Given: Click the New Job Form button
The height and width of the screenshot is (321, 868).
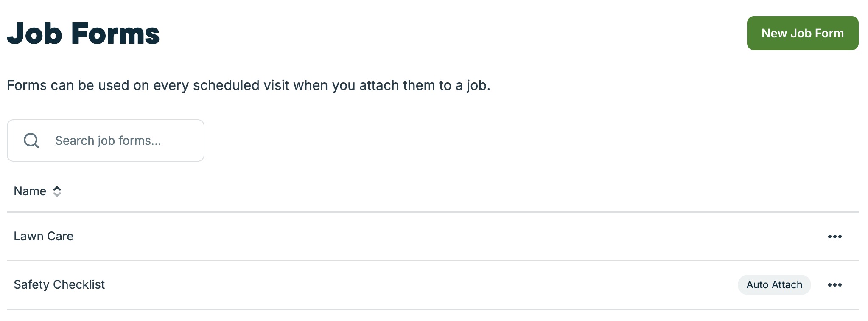Looking at the screenshot, I should (x=802, y=33).
